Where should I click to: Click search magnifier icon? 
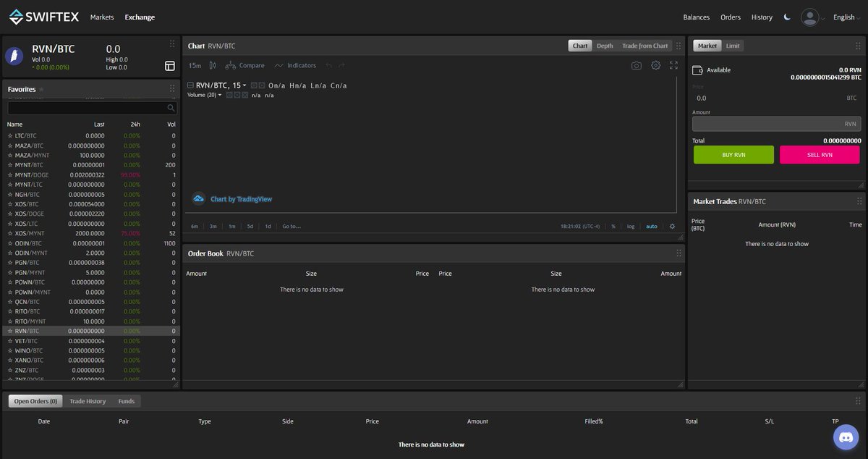pyautogui.click(x=171, y=108)
